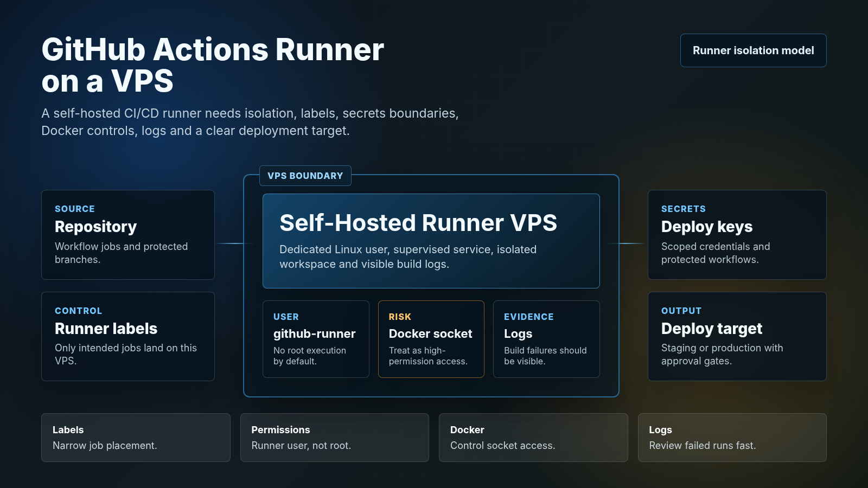Click the CONTROL label text
The height and width of the screenshot is (488, 868).
click(79, 311)
